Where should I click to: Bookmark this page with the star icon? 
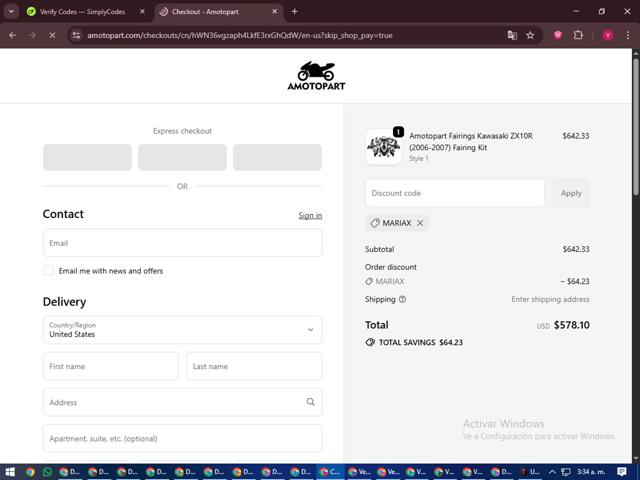[530, 36]
